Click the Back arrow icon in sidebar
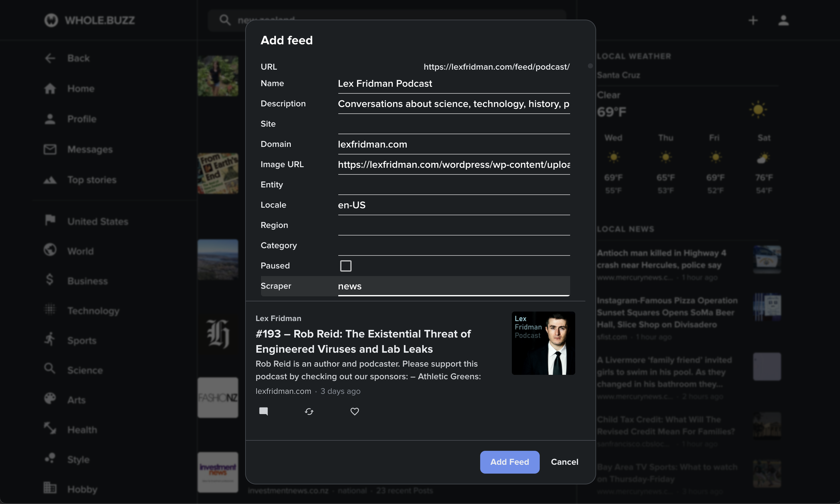Viewport: 840px width, 504px height. [50, 58]
